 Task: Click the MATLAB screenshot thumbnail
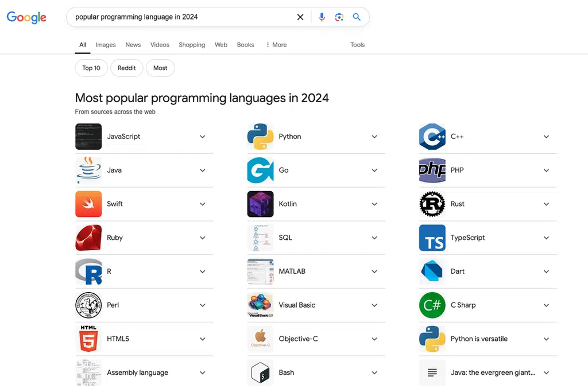260,271
